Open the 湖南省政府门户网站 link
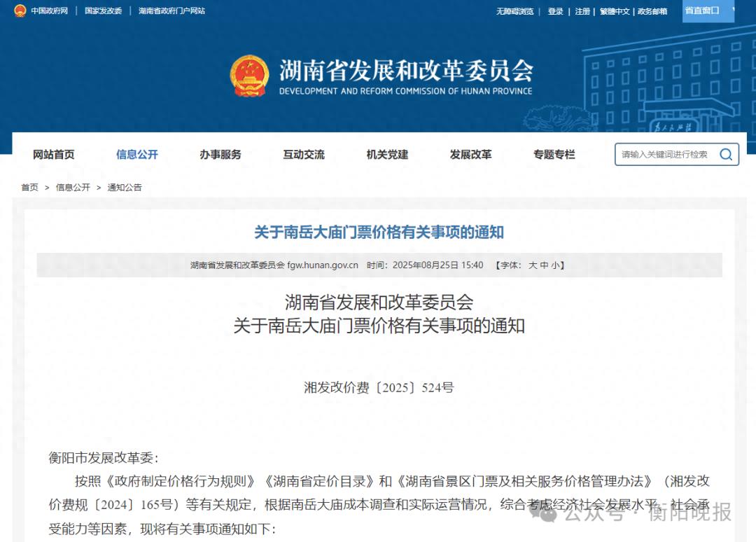756x542 pixels. click(171, 11)
